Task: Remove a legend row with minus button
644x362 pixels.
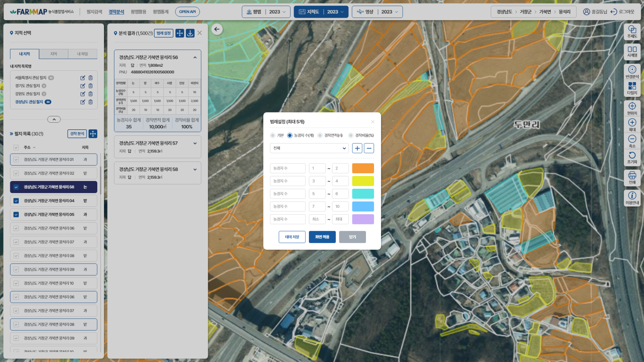Action: click(369, 148)
